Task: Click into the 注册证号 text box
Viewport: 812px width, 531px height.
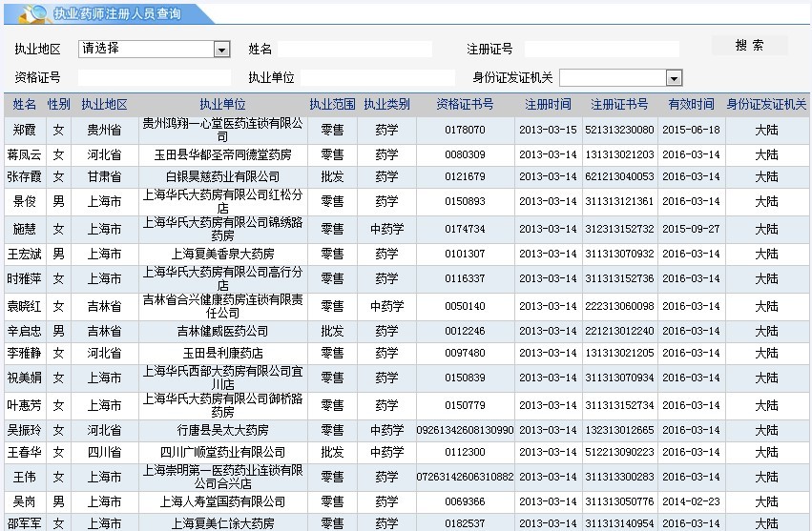Action: pyautogui.click(x=601, y=50)
